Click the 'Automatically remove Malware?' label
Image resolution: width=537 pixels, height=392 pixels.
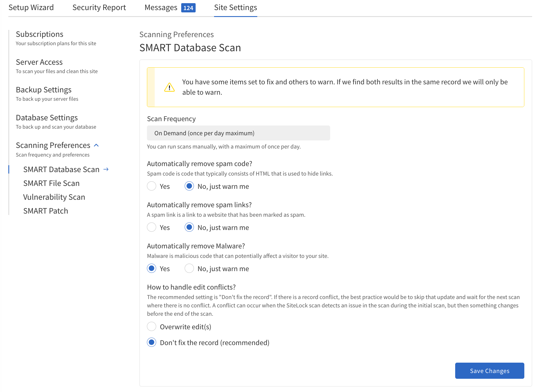(x=196, y=246)
